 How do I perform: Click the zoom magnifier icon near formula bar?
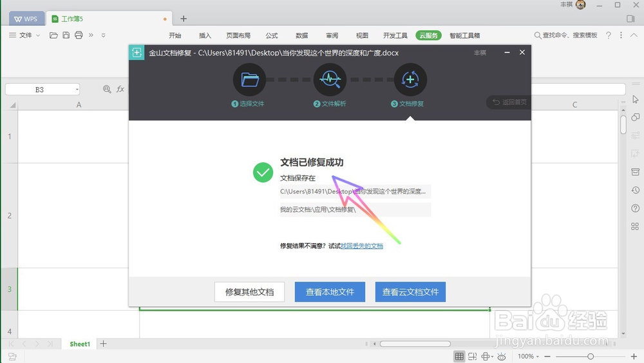click(x=107, y=89)
